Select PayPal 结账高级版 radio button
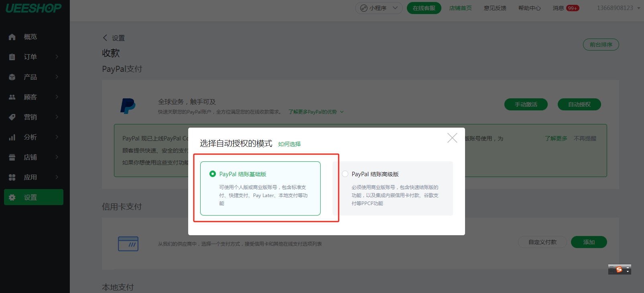The width and height of the screenshot is (644, 293). [345, 174]
